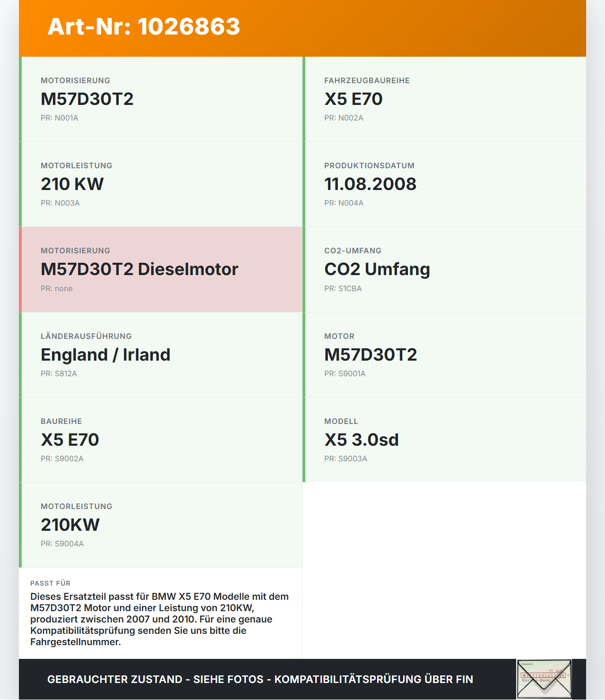605x700 pixels.
Task: Click the PR: S812A code
Action: (59, 373)
